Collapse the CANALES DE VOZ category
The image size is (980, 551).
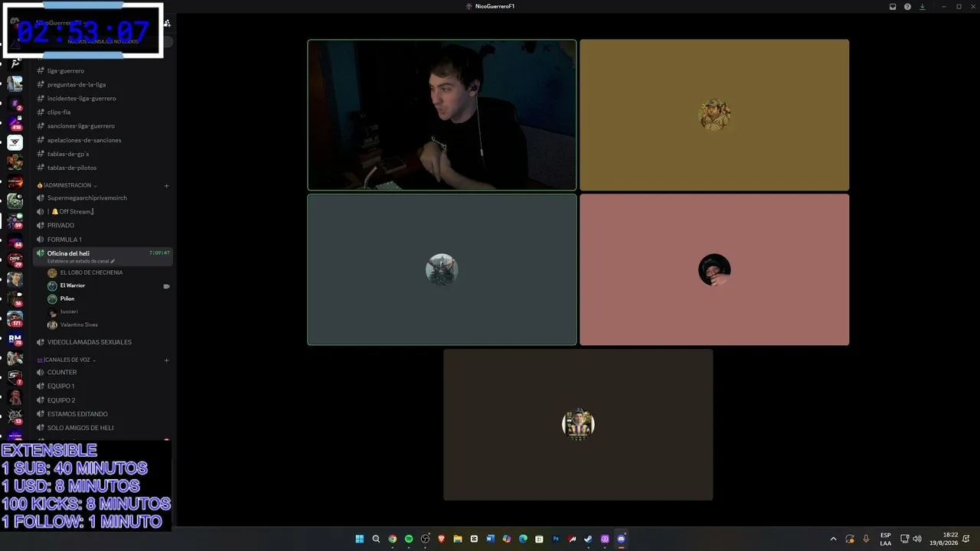pyautogui.click(x=67, y=360)
